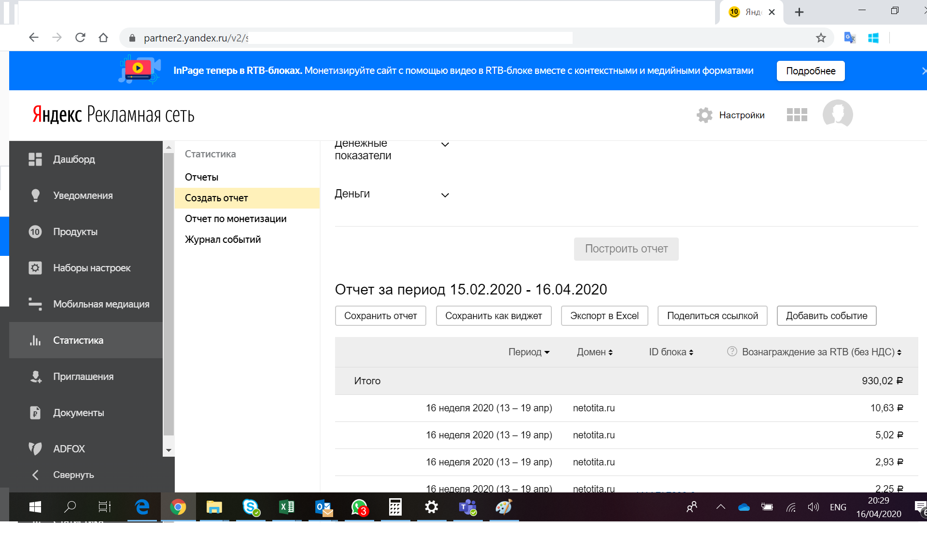Click the sidebar scroll down arrow
The image size is (927, 560).
(x=169, y=450)
